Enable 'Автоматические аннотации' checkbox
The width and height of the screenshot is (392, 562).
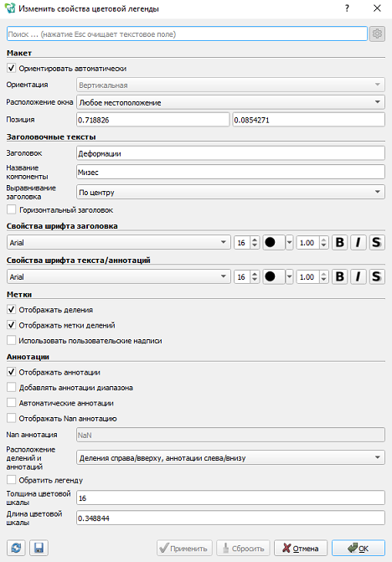(12, 403)
